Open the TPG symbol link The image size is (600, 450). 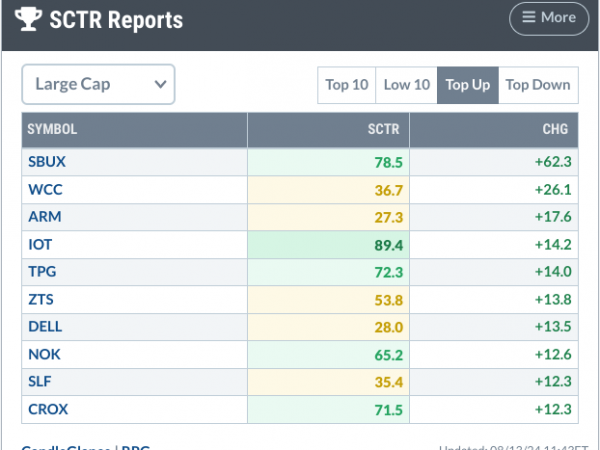pos(42,272)
